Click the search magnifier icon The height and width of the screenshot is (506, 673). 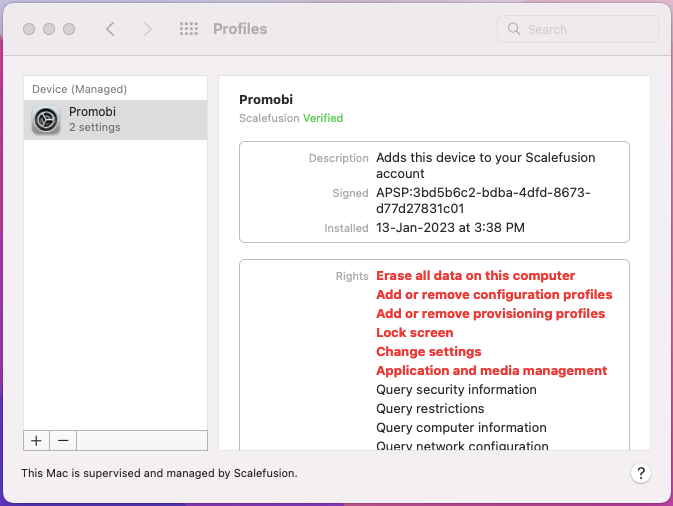(514, 29)
